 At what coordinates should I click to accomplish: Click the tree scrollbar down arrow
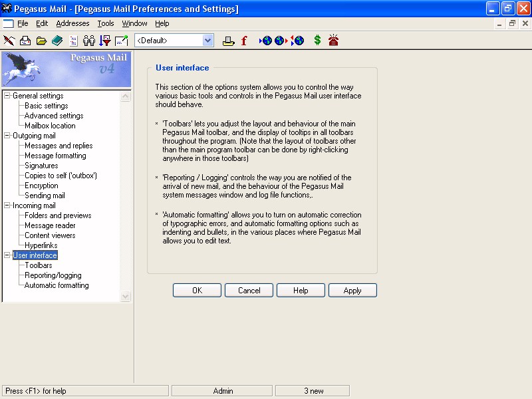point(125,296)
